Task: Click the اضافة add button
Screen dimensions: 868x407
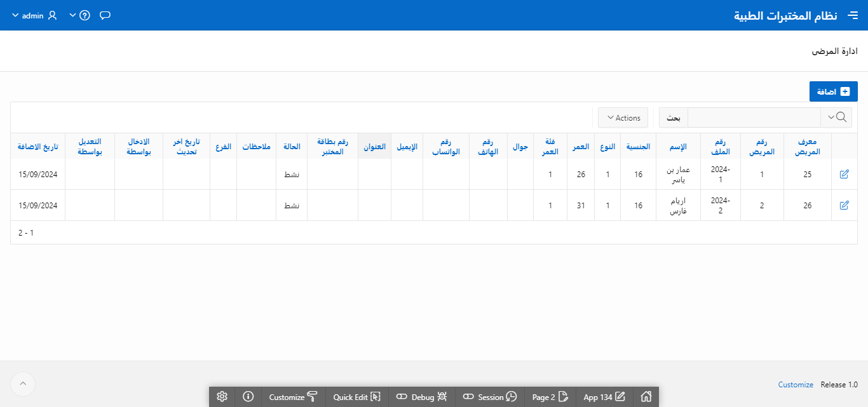Action: pos(833,91)
